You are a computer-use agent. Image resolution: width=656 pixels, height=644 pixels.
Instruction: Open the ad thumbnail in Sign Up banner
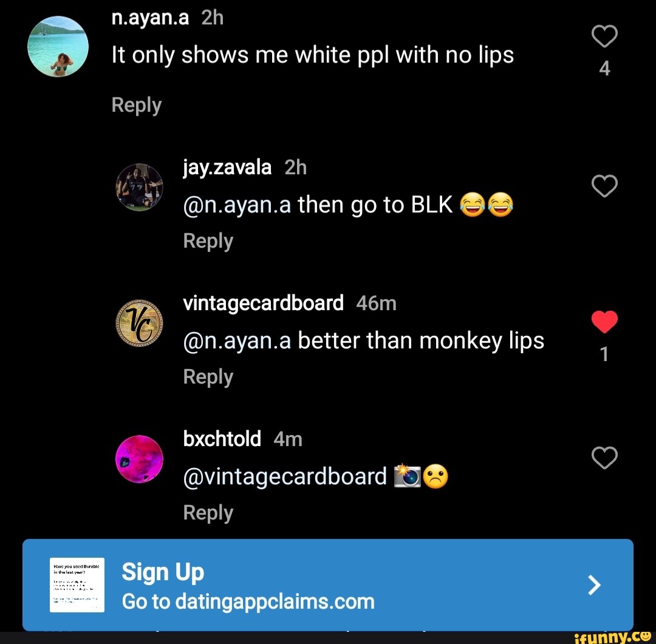pos(77,585)
